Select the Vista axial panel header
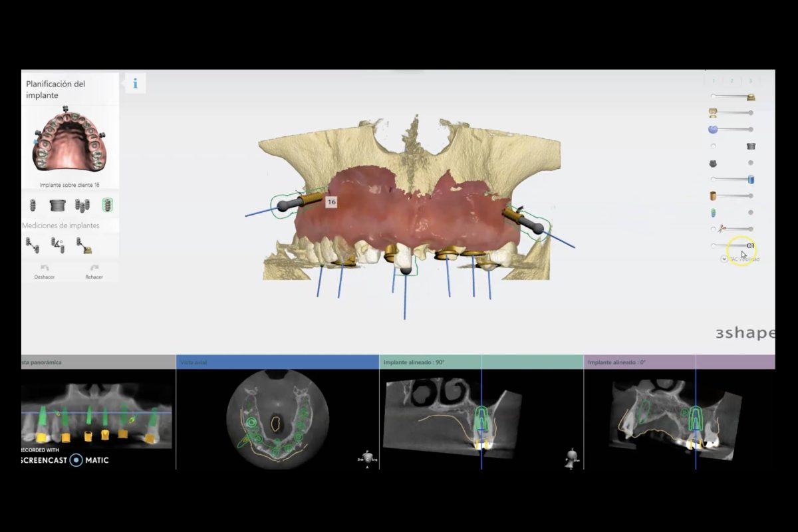 point(277,362)
